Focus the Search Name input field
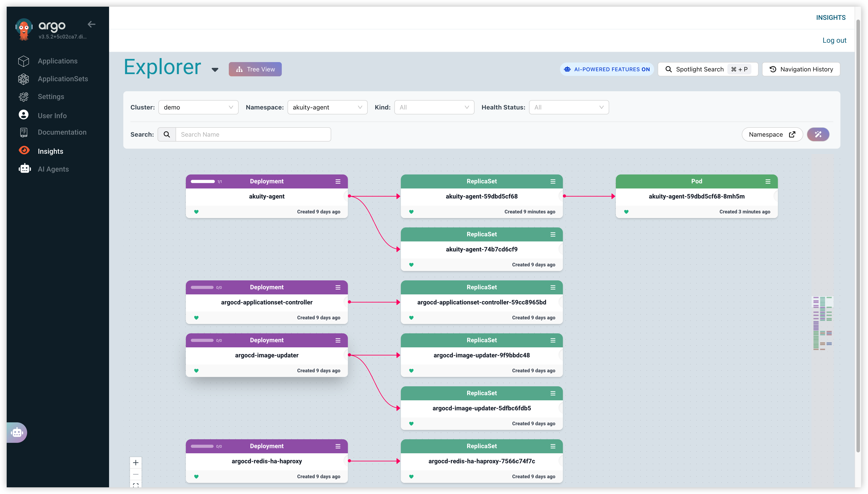Viewport: 868px width, 494px height. point(253,134)
